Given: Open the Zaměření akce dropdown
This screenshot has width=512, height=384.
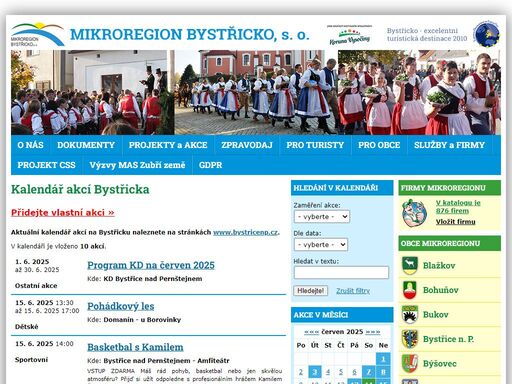Looking at the screenshot, I should (x=322, y=217).
